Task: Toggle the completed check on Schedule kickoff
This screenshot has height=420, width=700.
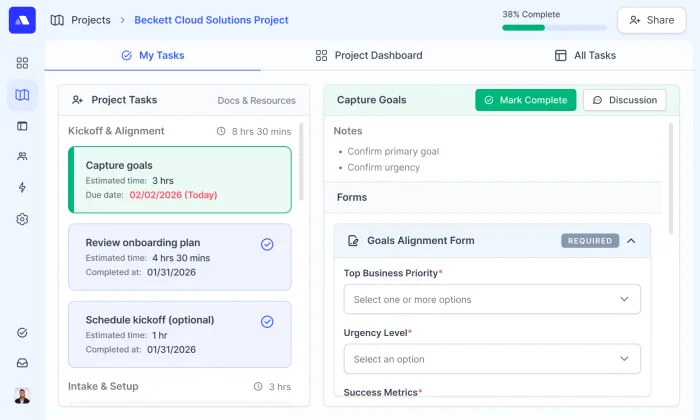Action: [x=267, y=321]
